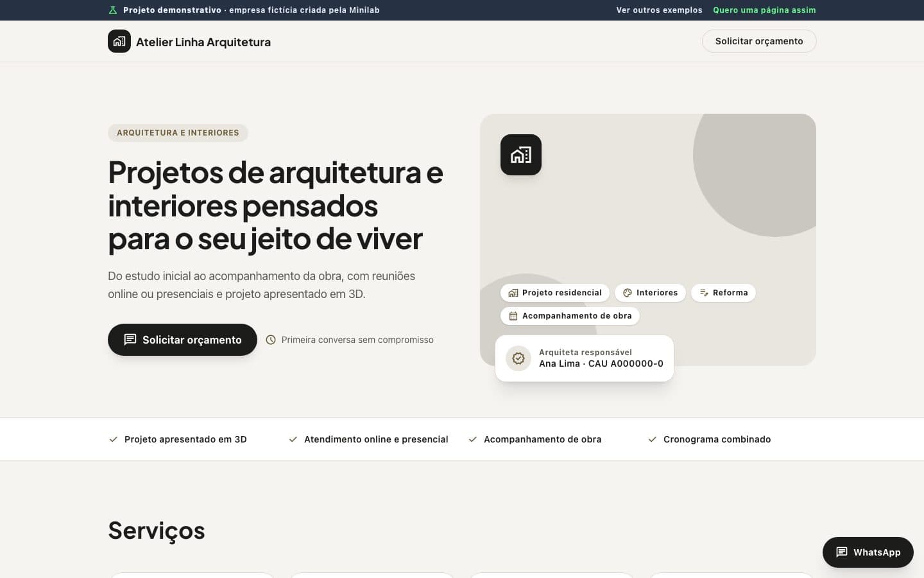Click the Projeto demonstrativo banner text
The width and height of the screenshot is (924, 578).
[252, 10]
